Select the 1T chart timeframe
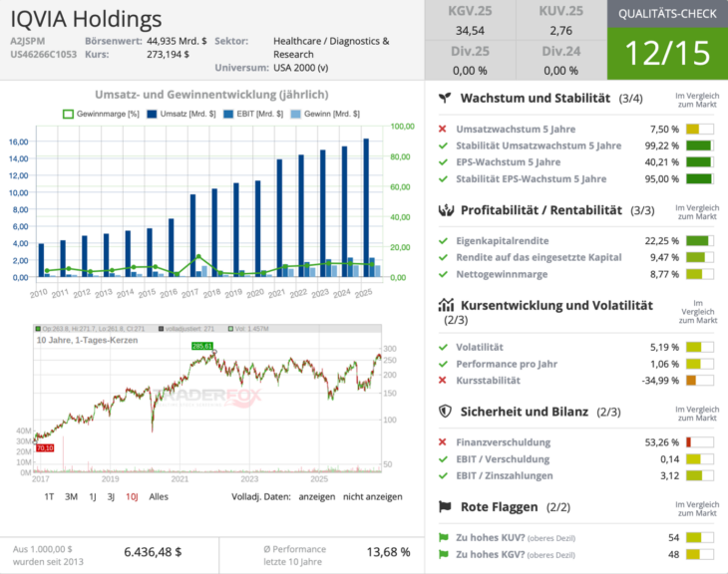This screenshot has height=574, width=728. (x=49, y=496)
